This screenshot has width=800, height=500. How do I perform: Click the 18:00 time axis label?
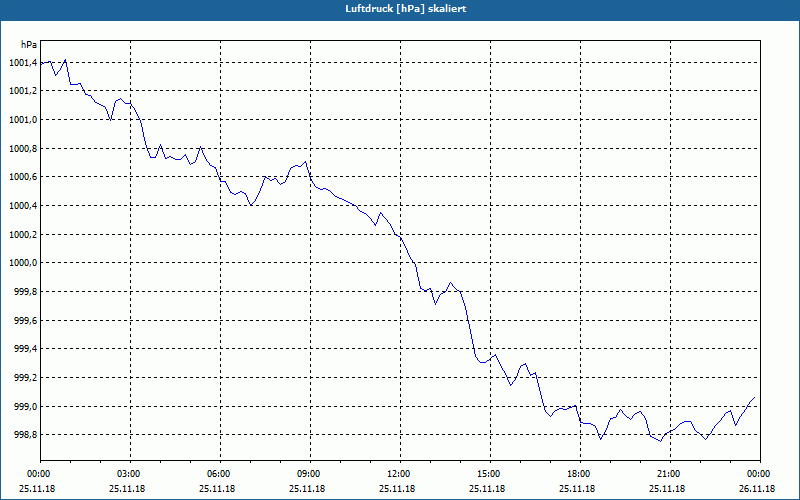click(578, 474)
